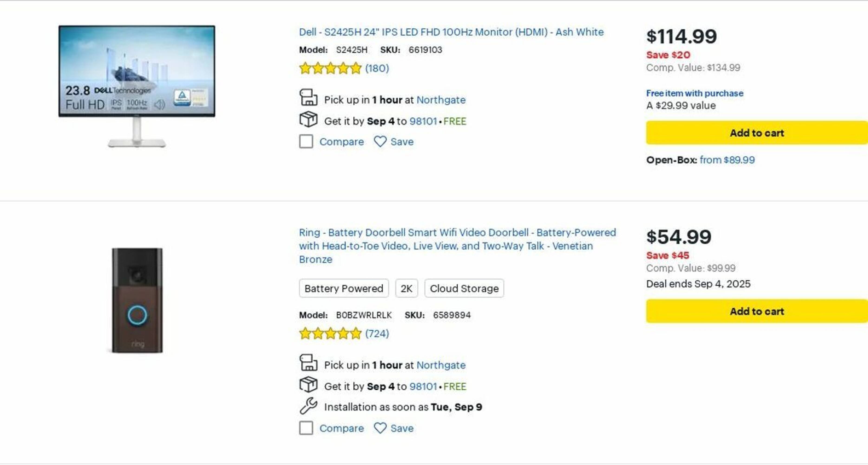The width and height of the screenshot is (868, 465).
Task: Open the Free item with purchase offer
Action: (694, 93)
